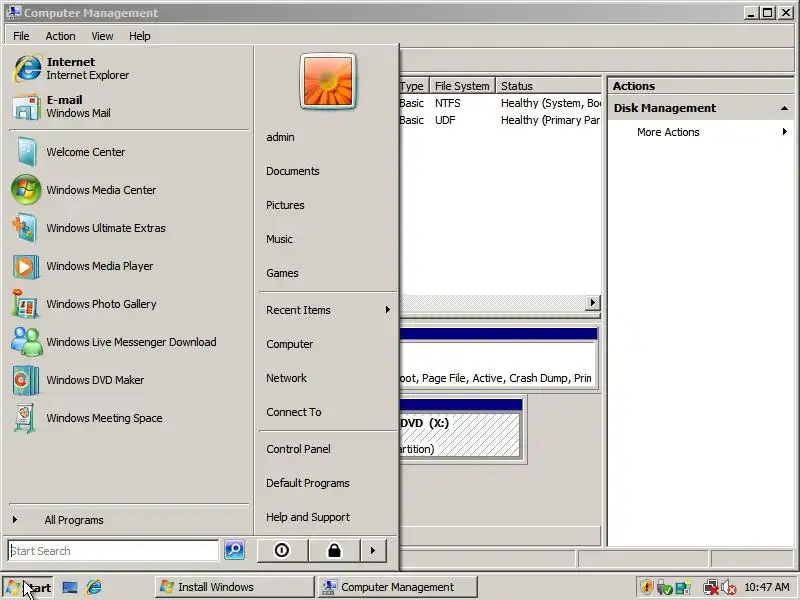800x600 pixels.
Task: Expand Recent Items submenu
Action: (x=328, y=310)
